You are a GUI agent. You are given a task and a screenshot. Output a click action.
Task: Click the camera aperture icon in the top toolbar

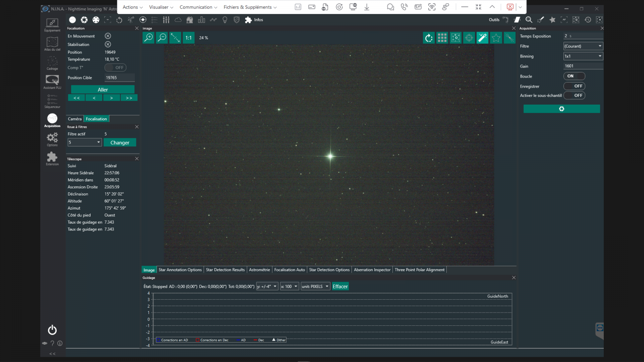[x=84, y=20]
